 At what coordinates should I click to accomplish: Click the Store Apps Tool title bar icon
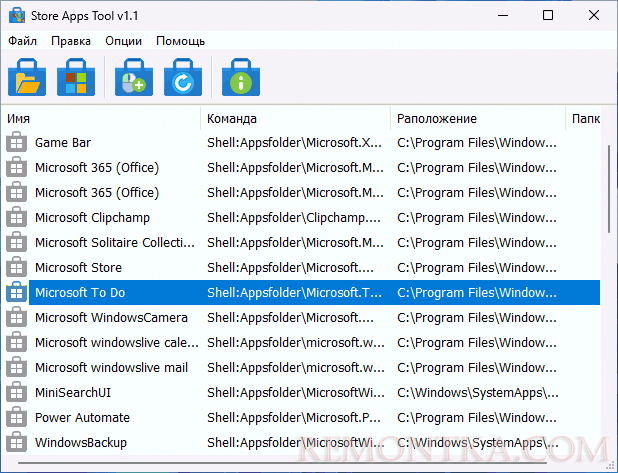[17, 16]
